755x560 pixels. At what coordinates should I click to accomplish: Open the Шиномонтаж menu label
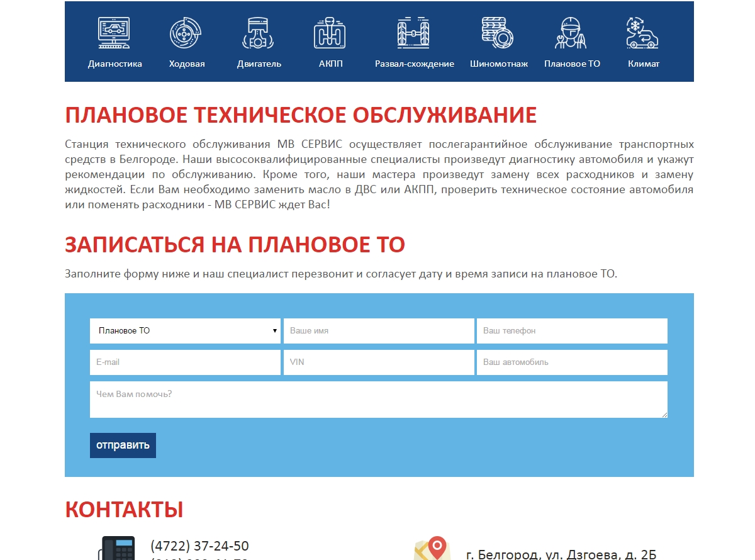[x=498, y=64]
